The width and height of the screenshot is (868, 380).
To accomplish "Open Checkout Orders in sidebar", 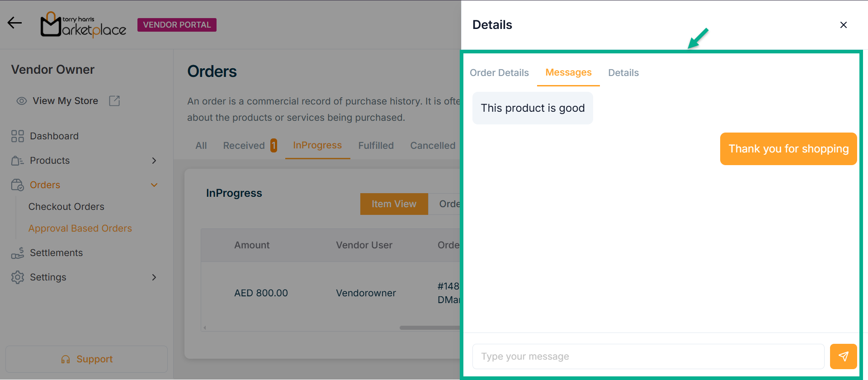I will pyautogui.click(x=66, y=207).
